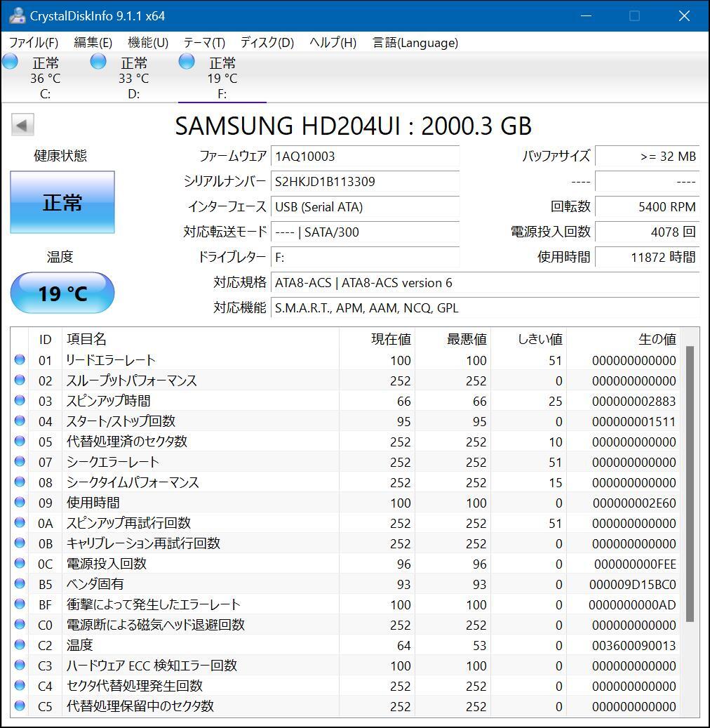Select the C: drive tab at 36 °C
710x728 pixels.
coord(46,77)
